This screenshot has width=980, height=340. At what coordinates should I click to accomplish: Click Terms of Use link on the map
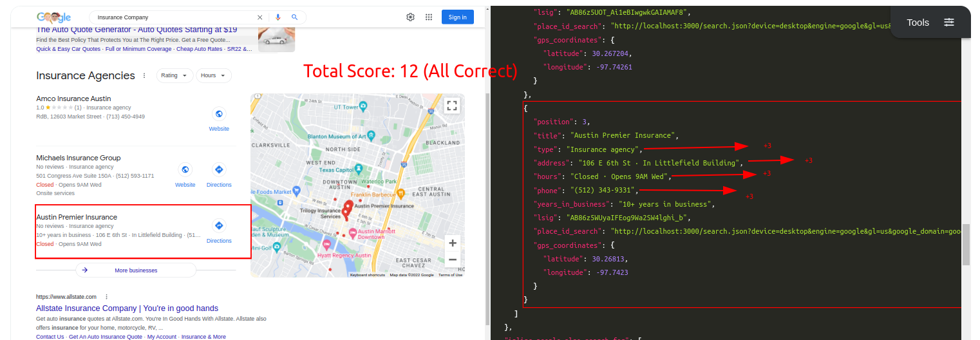click(x=451, y=275)
